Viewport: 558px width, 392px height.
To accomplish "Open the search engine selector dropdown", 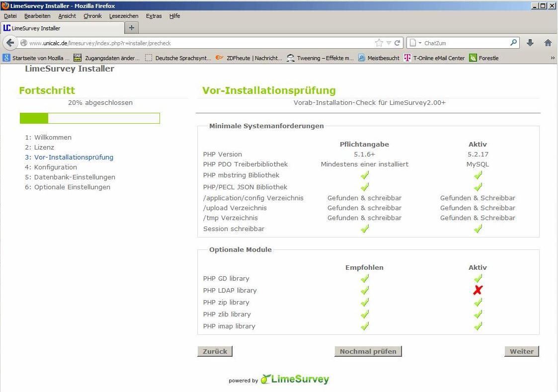I will [416, 43].
